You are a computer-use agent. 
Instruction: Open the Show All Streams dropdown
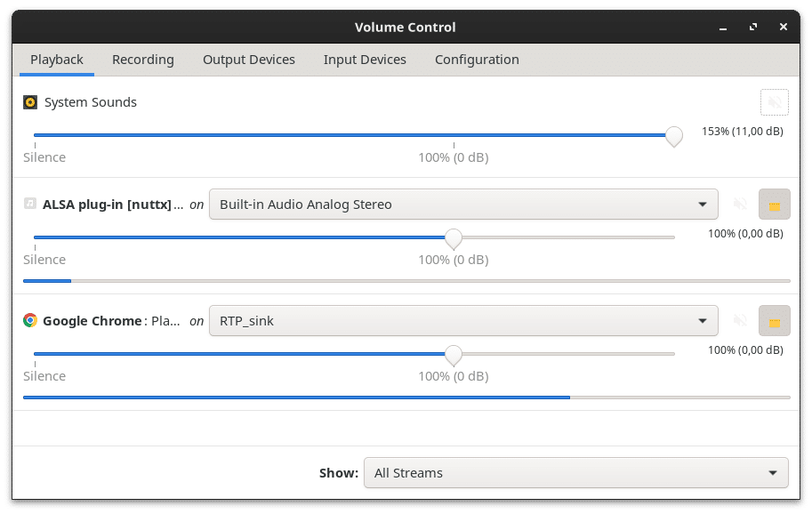[575, 472]
